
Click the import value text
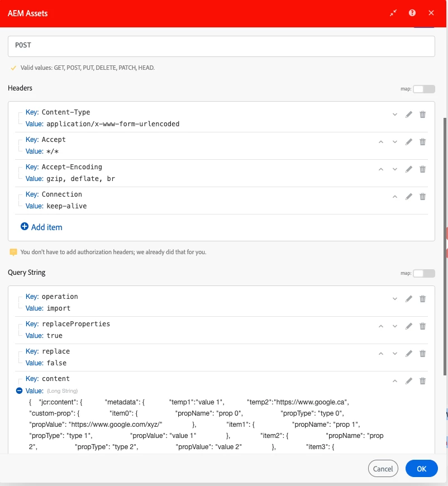59,308
